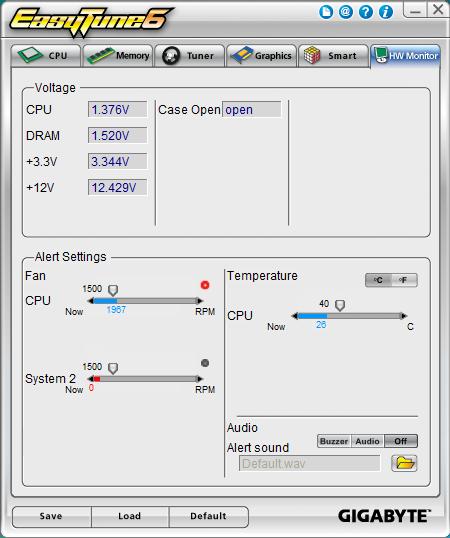Browse alert sound with folder icon

pos(404,463)
